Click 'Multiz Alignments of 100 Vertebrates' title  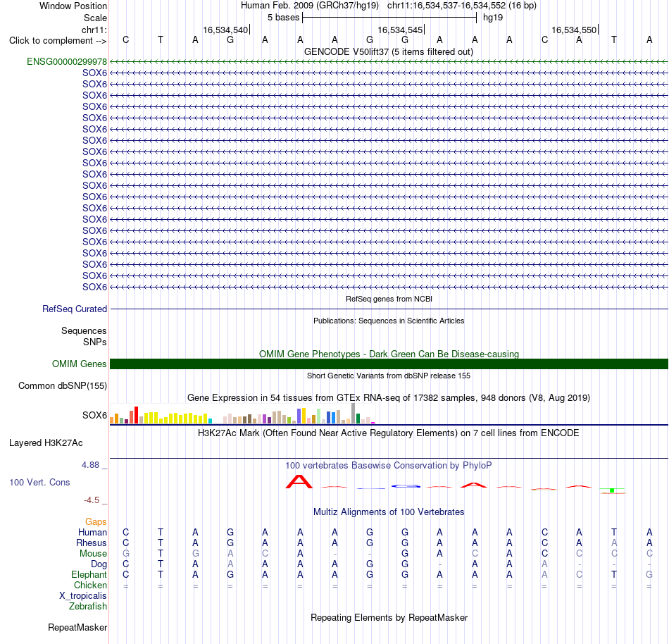click(389, 512)
